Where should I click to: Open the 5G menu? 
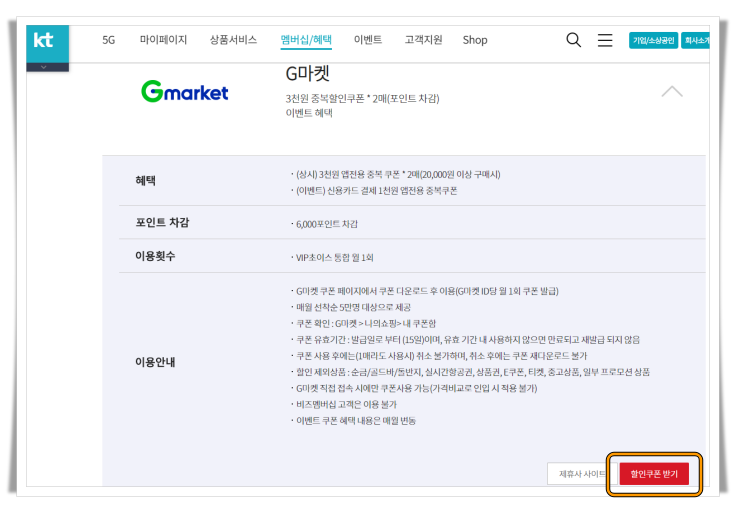click(x=108, y=40)
